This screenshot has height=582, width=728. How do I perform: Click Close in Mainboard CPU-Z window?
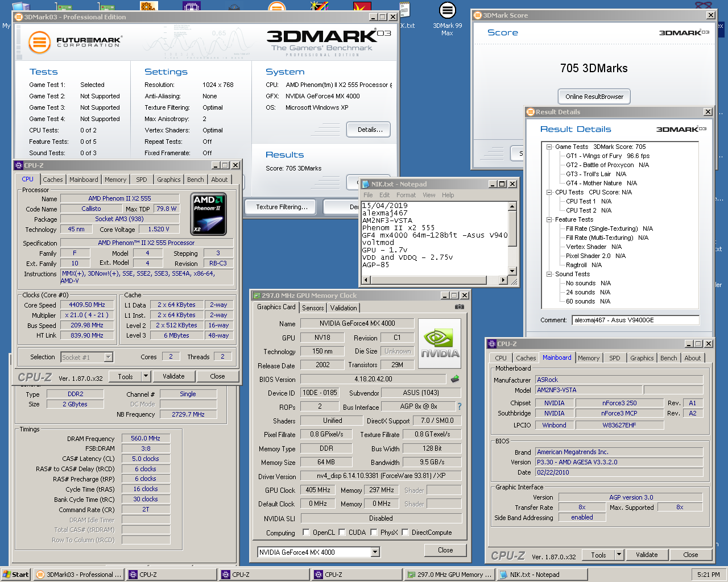pos(690,555)
